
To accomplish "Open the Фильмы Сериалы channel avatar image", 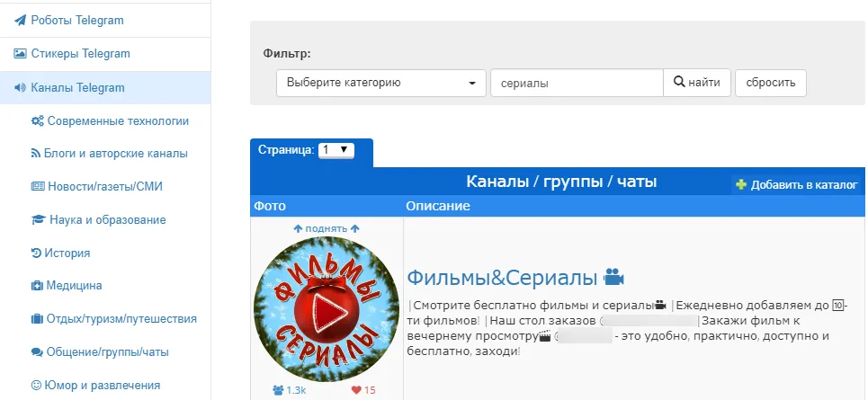I will (326, 308).
